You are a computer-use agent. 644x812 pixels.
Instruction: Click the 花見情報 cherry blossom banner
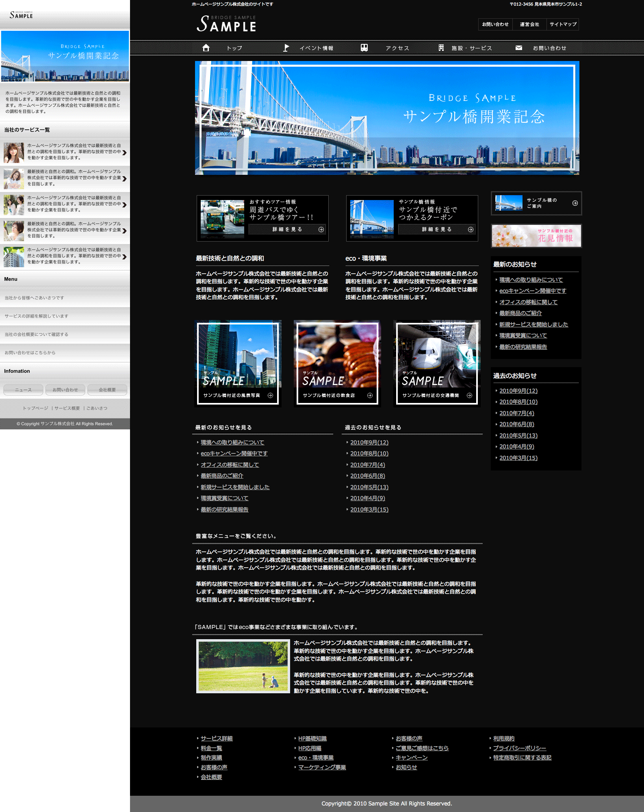[x=536, y=236]
